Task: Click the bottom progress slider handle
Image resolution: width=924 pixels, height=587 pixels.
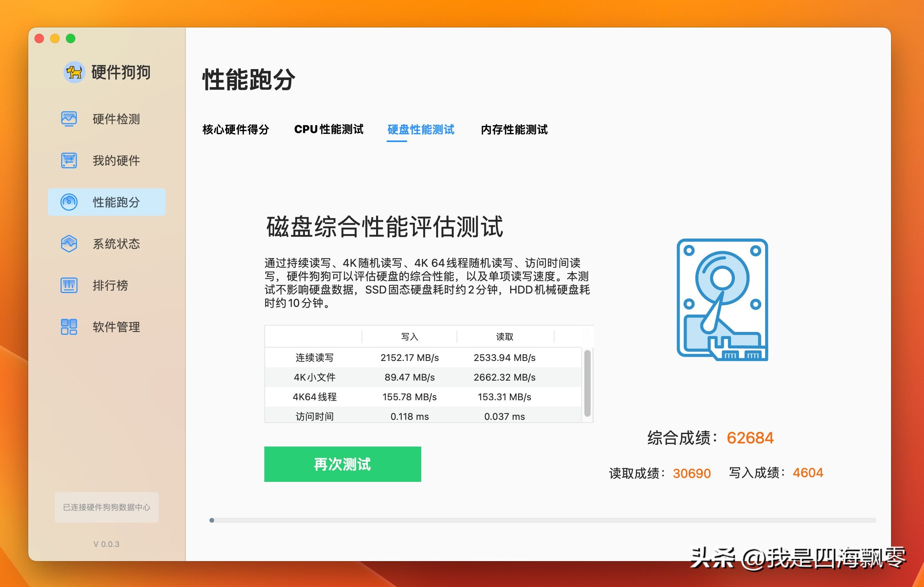Action: click(212, 520)
